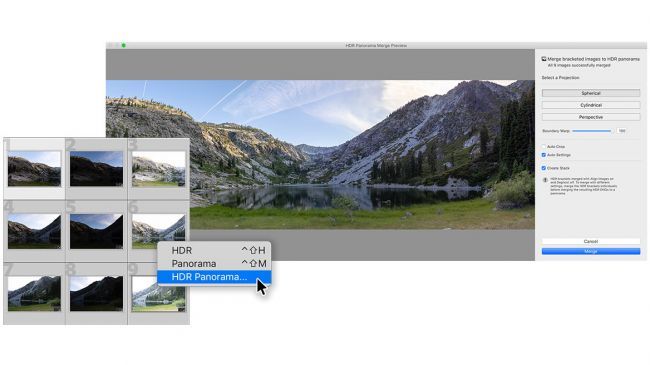Select the Spherical projection button
The image size is (650, 365).
591,93
